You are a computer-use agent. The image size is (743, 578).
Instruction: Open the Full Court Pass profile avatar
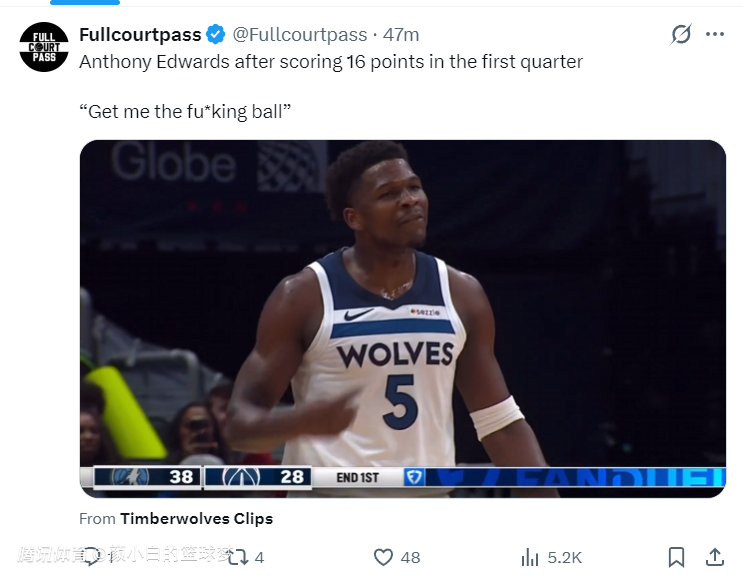click(44, 47)
